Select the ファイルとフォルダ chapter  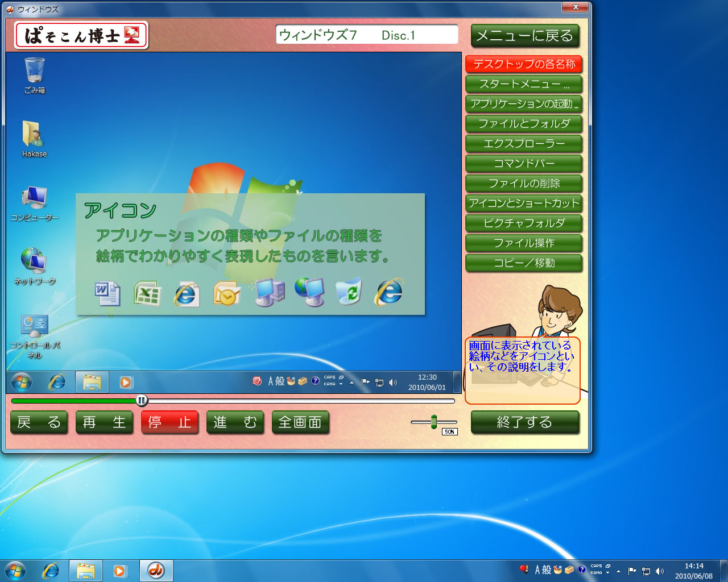click(x=524, y=124)
